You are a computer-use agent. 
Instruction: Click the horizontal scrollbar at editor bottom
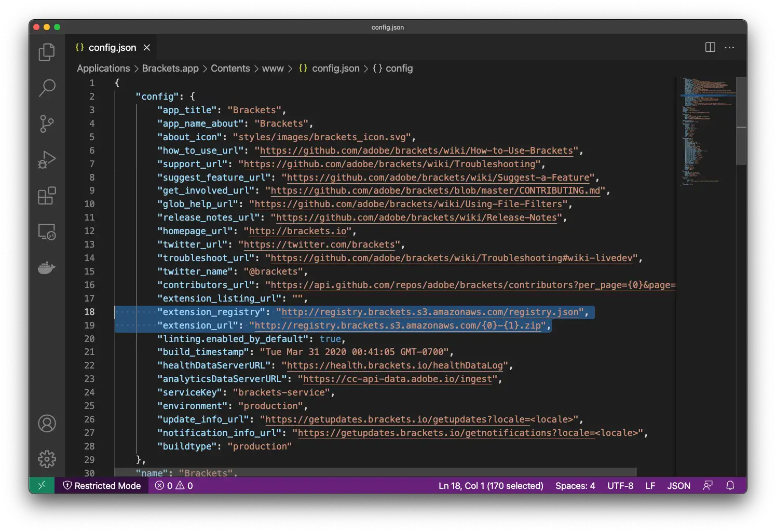(x=375, y=472)
